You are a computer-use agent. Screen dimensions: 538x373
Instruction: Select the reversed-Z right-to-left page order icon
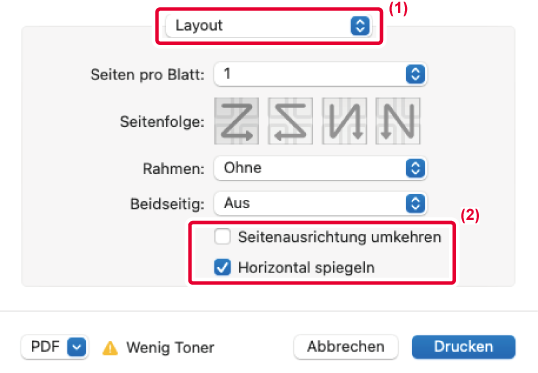pyautogui.click(x=290, y=121)
